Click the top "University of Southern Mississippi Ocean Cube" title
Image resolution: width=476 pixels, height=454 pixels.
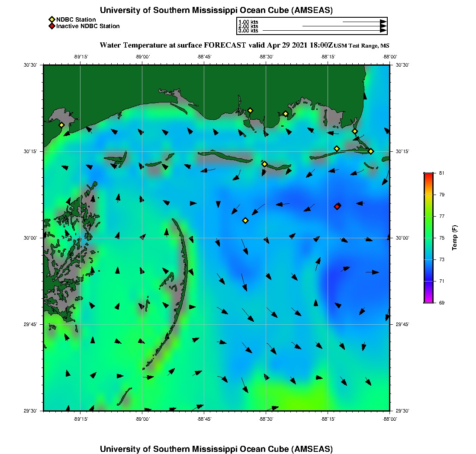[x=216, y=10]
